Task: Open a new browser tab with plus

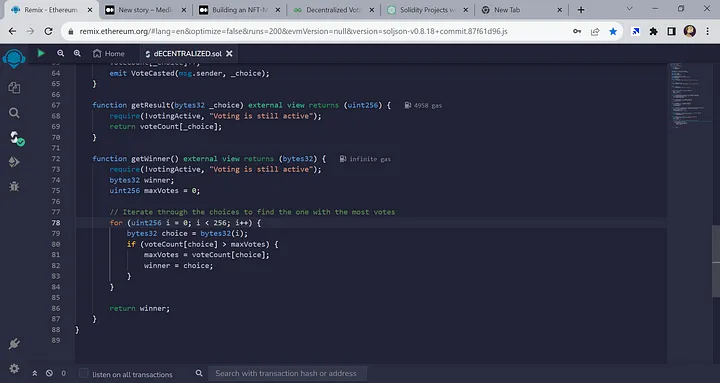Action: coord(581,10)
